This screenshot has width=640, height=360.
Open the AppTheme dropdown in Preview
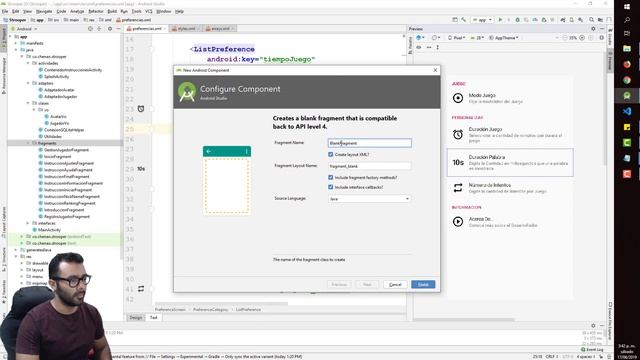point(504,38)
